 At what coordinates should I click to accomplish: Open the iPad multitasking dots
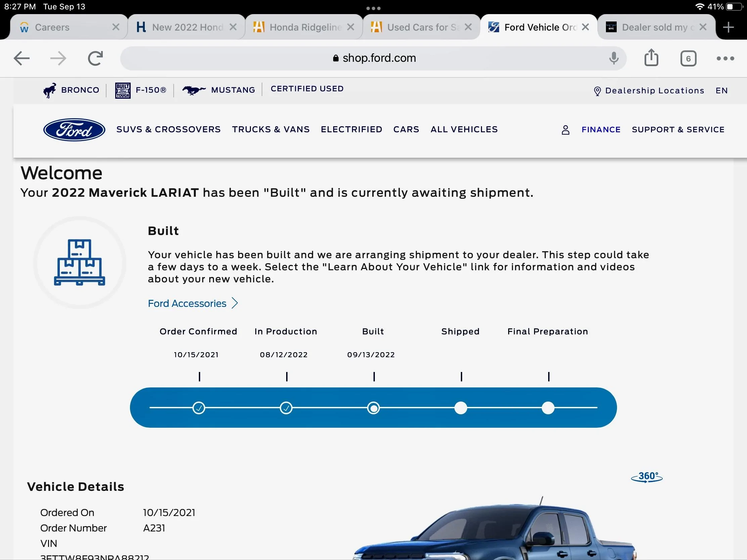pos(373,8)
